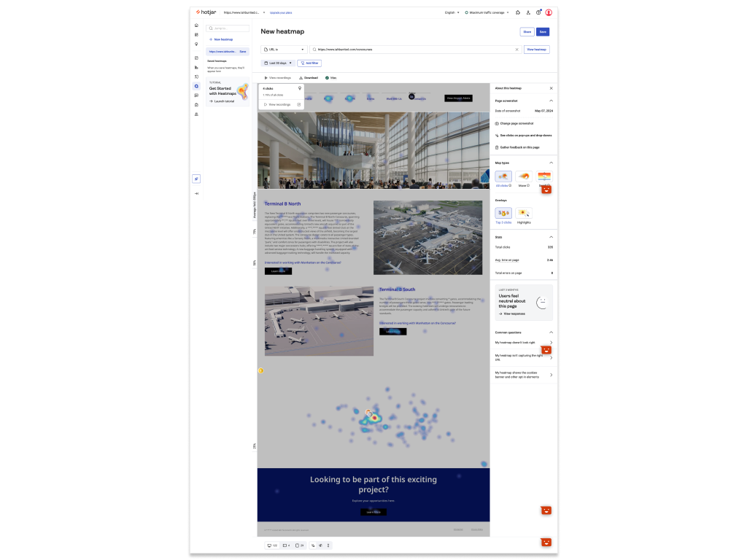Image resolution: width=747 pixels, height=560 pixels.
Task: Select the tablet device count icon
Action: pos(286,545)
